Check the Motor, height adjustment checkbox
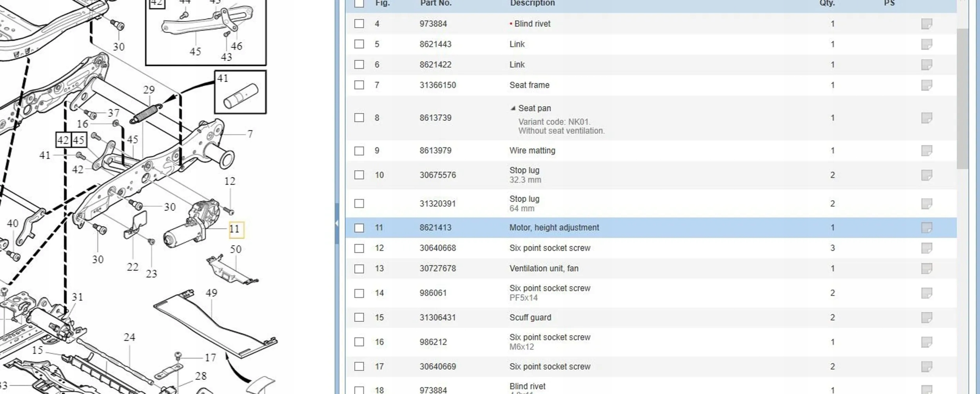 (359, 228)
